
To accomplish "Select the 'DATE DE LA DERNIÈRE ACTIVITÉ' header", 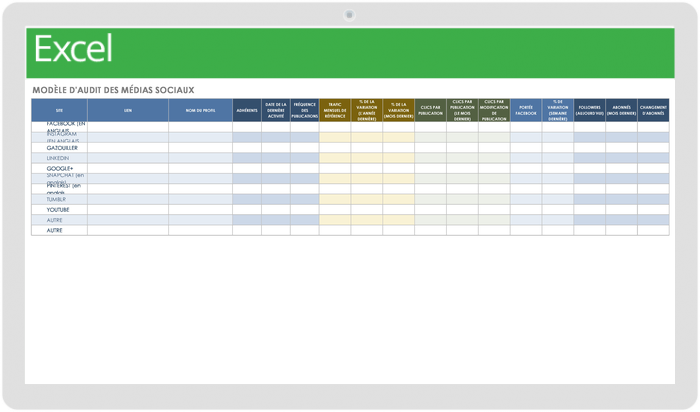I will tap(276, 110).
